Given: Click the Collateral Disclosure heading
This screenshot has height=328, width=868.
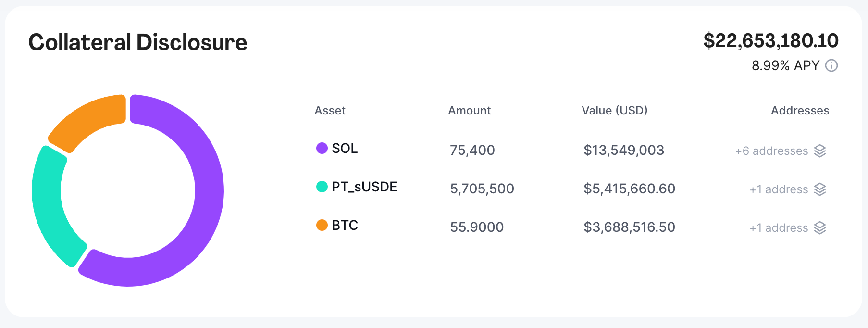Looking at the screenshot, I should (x=137, y=42).
